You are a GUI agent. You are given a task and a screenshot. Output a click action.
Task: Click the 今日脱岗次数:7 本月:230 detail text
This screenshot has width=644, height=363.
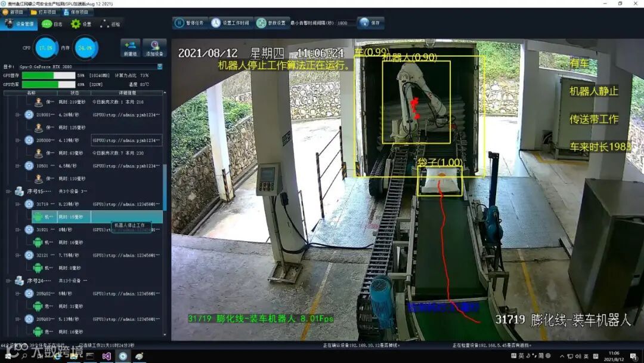pos(118,153)
